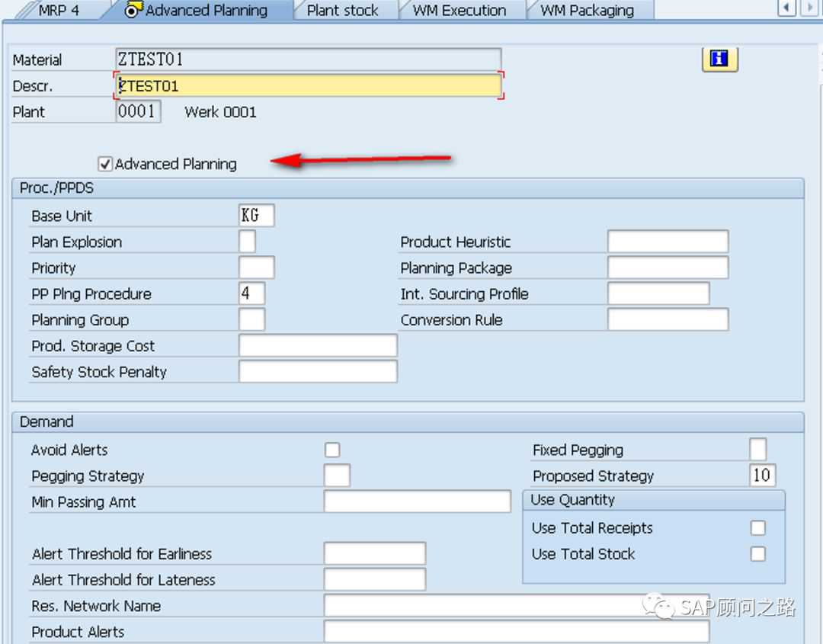Uncheck the Advanced Planning checkbox

105,164
